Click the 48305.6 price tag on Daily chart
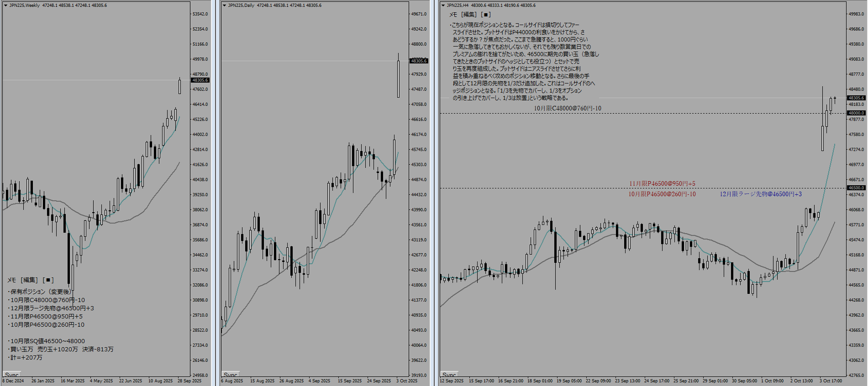This screenshot has height=386, width=868. (x=419, y=61)
